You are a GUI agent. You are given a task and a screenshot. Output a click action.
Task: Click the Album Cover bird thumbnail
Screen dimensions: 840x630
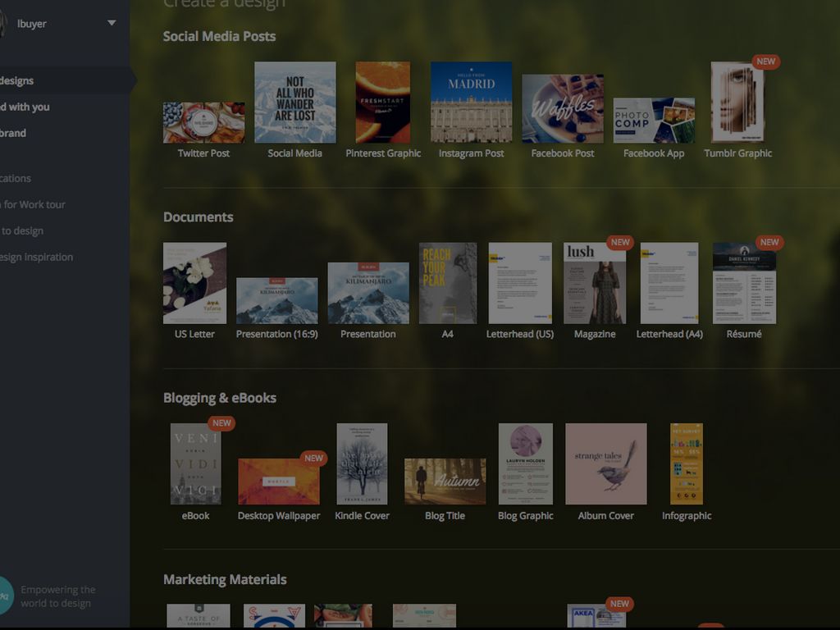pyautogui.click(x=605, y=464)
